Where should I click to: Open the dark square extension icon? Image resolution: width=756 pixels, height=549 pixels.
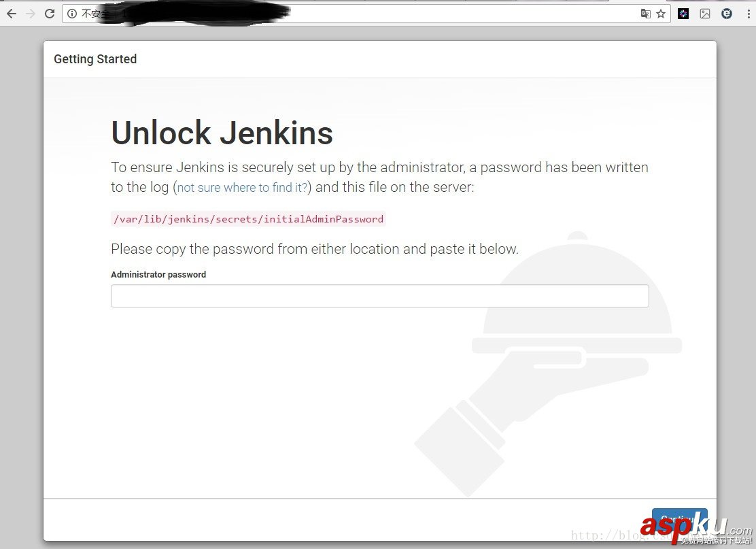pyautogui.click(x=683, y=14)
